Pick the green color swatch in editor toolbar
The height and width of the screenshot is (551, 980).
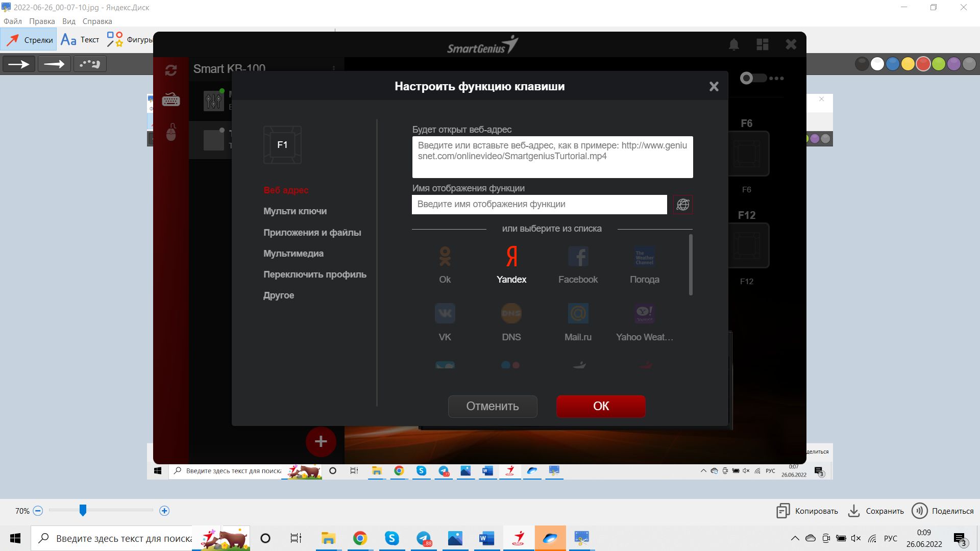[939, 64]
